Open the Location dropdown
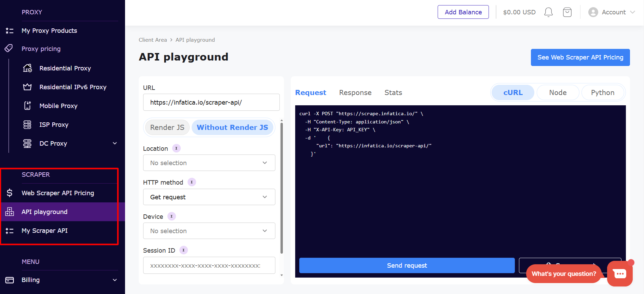The height and width of the screenshot is (294, 644). tap(209, 163)
